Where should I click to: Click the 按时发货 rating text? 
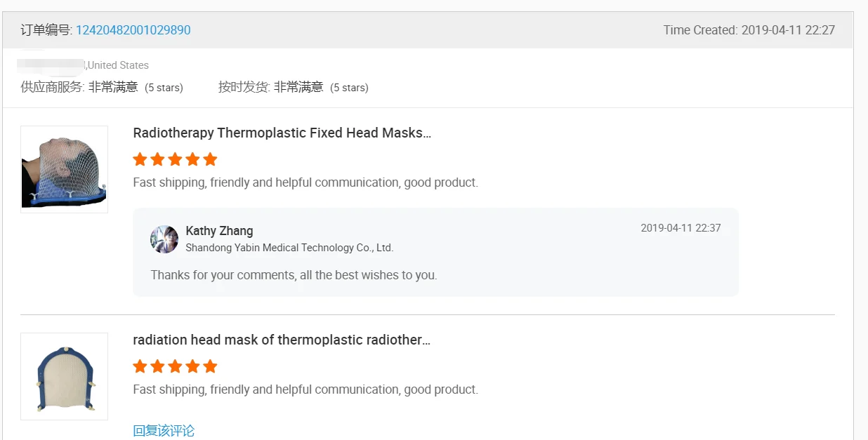coord(294,87)
